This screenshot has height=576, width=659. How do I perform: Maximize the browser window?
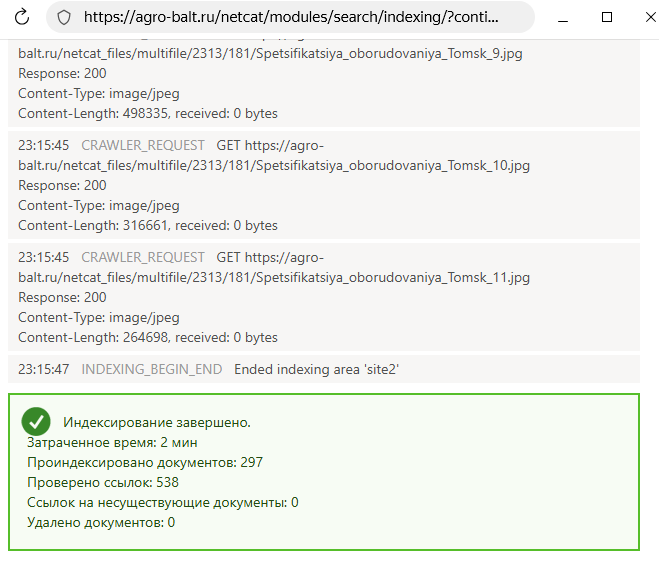(607, 17)
